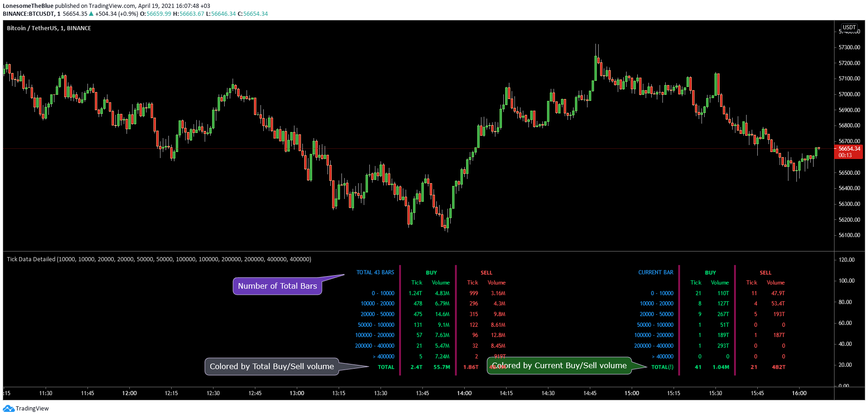868x417 pixels.
Task: Click the 14:45 time axis label
Action: pyautogui.click(x=590, y=393)
